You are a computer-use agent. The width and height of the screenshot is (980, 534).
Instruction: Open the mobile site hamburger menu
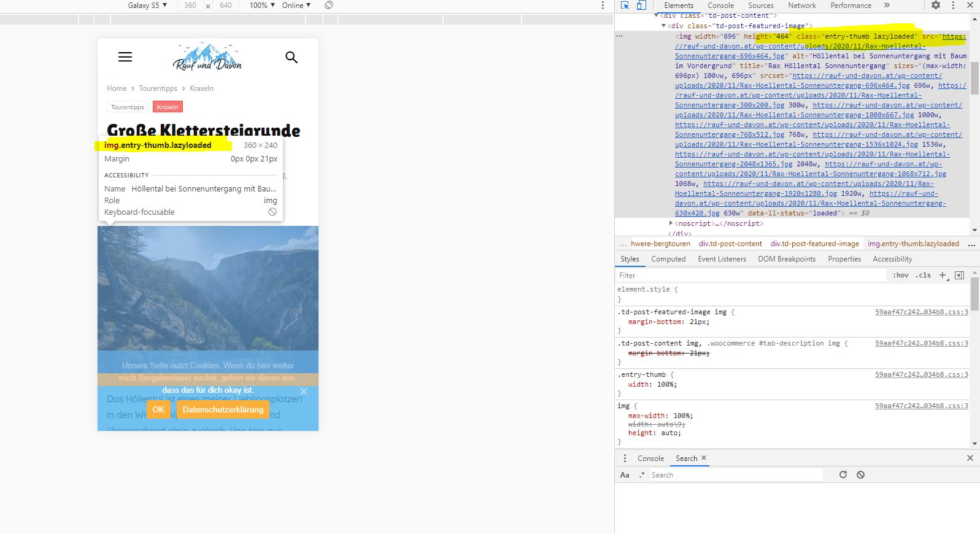[x=125, y=57]
